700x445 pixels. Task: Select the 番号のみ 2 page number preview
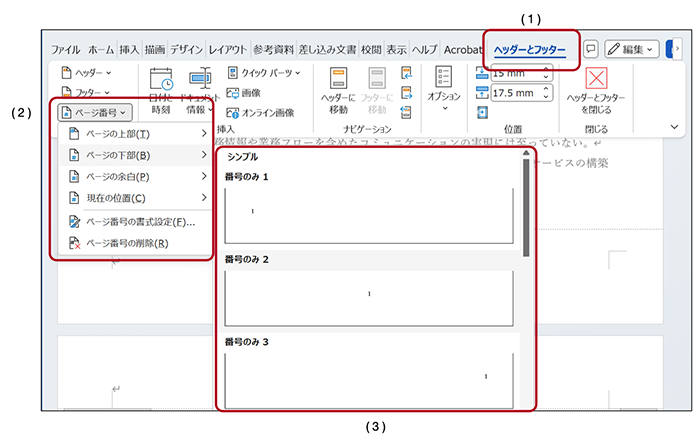click(x=369, y=298)
